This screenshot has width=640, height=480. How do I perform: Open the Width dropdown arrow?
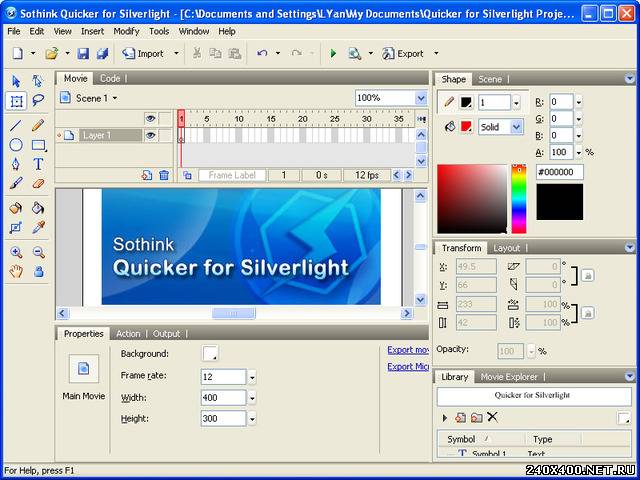252,398
